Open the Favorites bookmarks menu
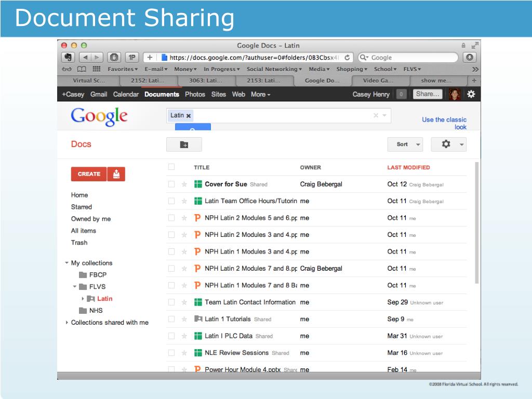532x399 pixels. click(x=123, y=69)
